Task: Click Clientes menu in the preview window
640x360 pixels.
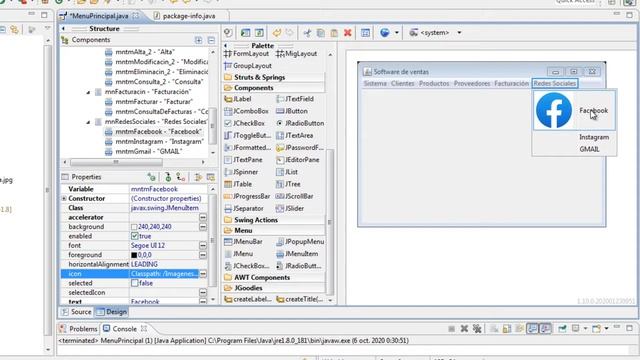Action: 402,83
